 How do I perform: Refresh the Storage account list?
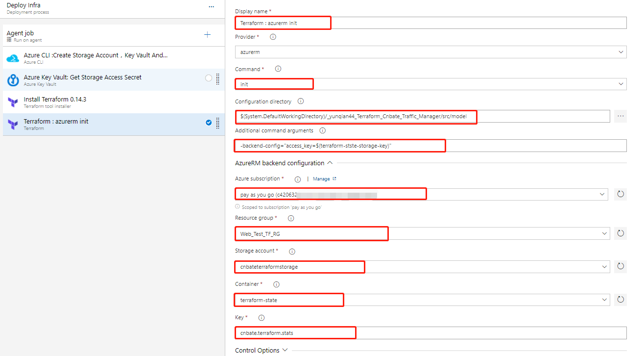(620, 266)
